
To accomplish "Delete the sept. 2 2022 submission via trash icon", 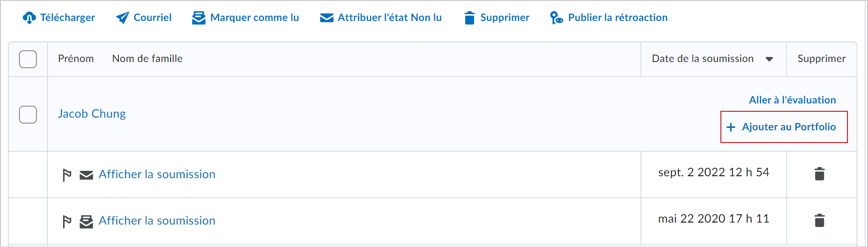I will (820, 174).
